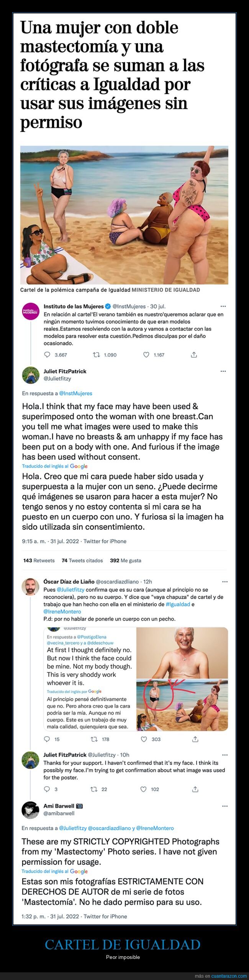
Task: Open the beach campaign poster image
Action: 124,215
